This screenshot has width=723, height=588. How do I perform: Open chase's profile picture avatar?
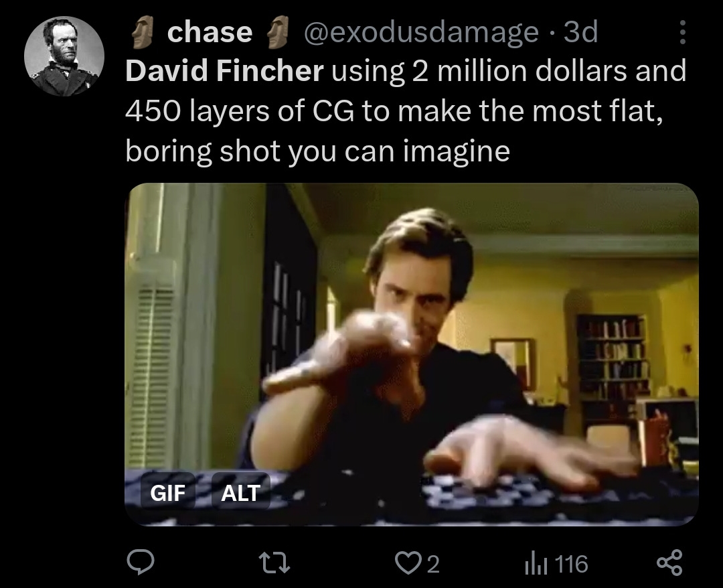point(64,56)
